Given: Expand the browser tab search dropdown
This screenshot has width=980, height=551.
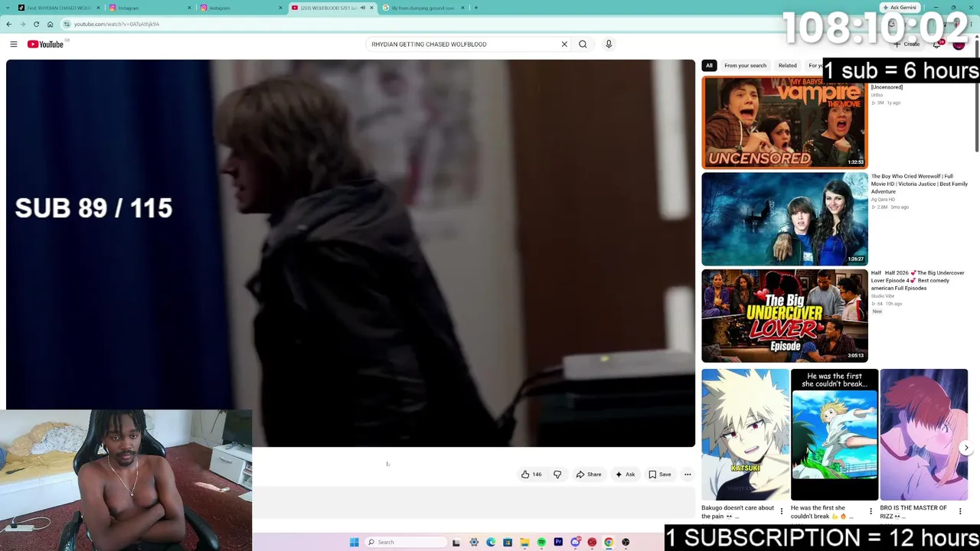Looking at the screenshot, I should [x=7, y=8].
